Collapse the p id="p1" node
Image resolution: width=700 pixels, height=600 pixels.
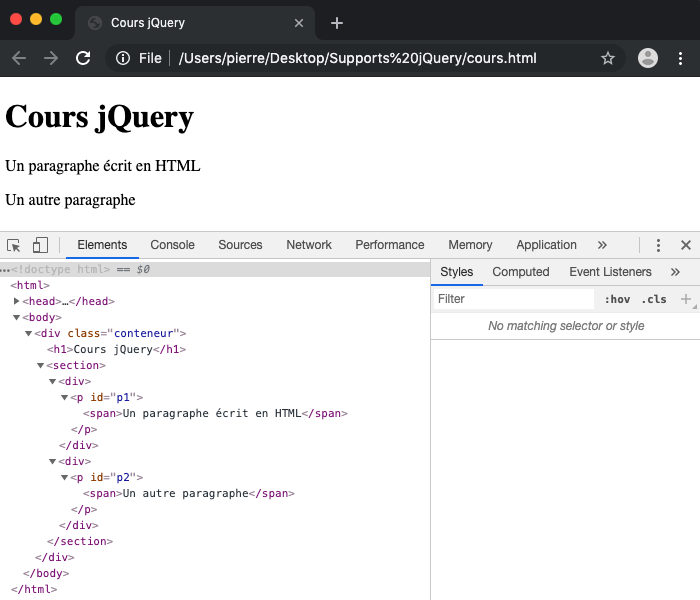point(65,397)
